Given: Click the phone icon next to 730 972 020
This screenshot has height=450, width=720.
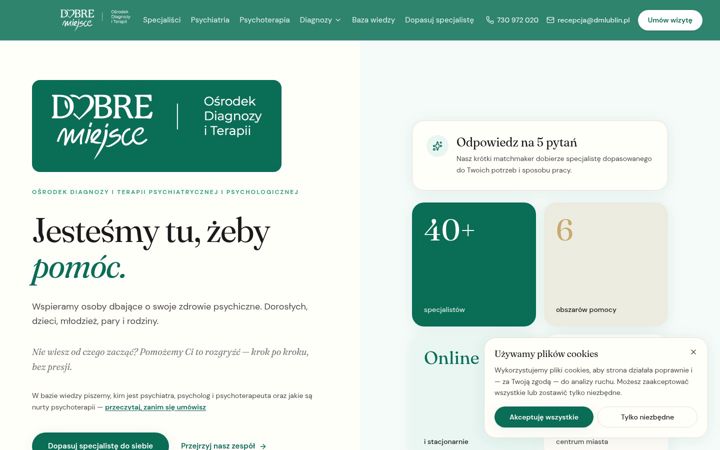Looking at the screenshot, I should point(490,20).
